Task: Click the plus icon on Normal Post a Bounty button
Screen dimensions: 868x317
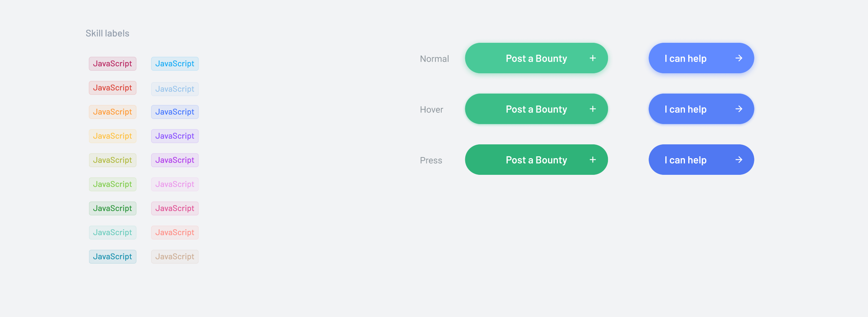Action: tap(593, 58)
